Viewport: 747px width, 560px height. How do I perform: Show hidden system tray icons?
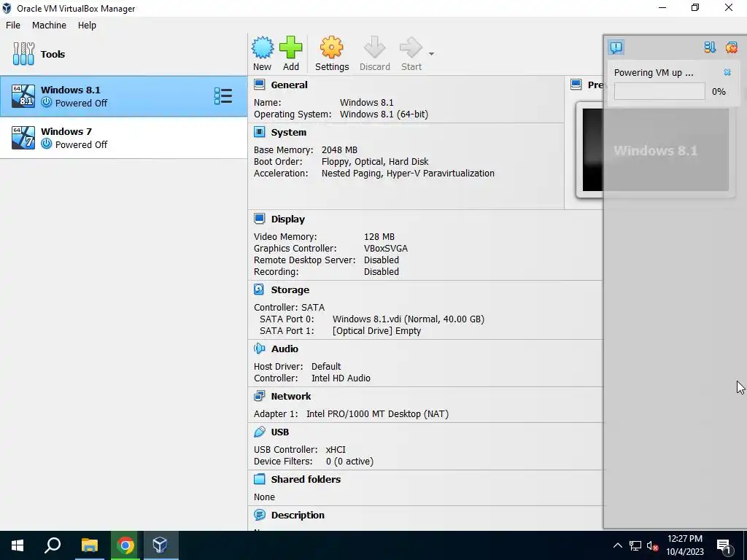617,545
